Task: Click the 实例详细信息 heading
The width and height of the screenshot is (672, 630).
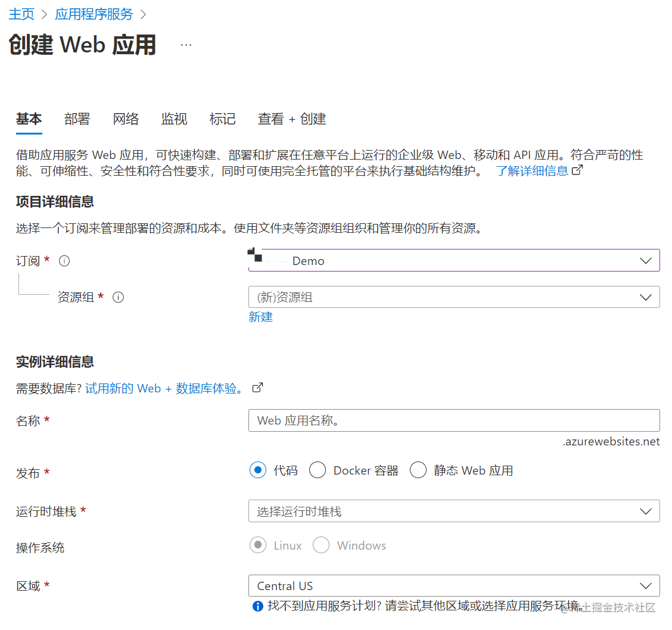Action: [55, 361]
